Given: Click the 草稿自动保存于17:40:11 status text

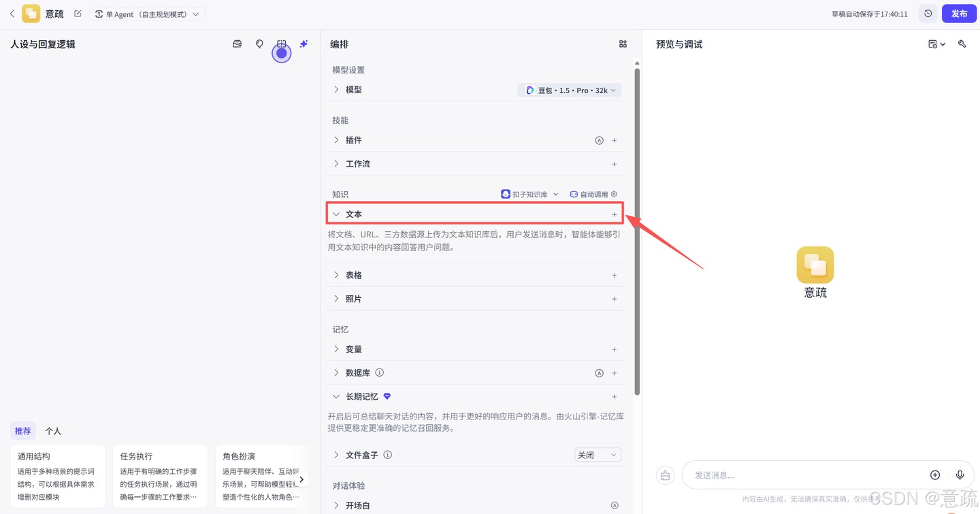Looking at the screenshot, I should [x=870, y=14].
